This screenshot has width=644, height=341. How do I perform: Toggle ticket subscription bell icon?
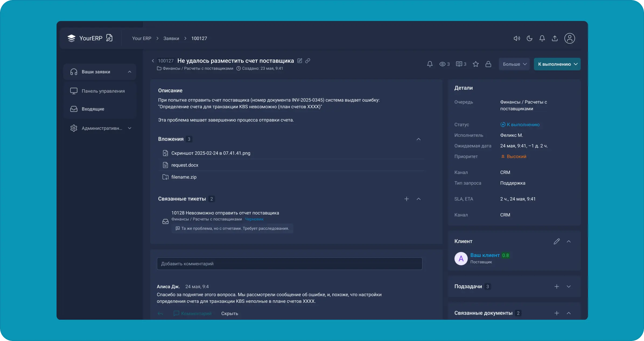point(430,64)
